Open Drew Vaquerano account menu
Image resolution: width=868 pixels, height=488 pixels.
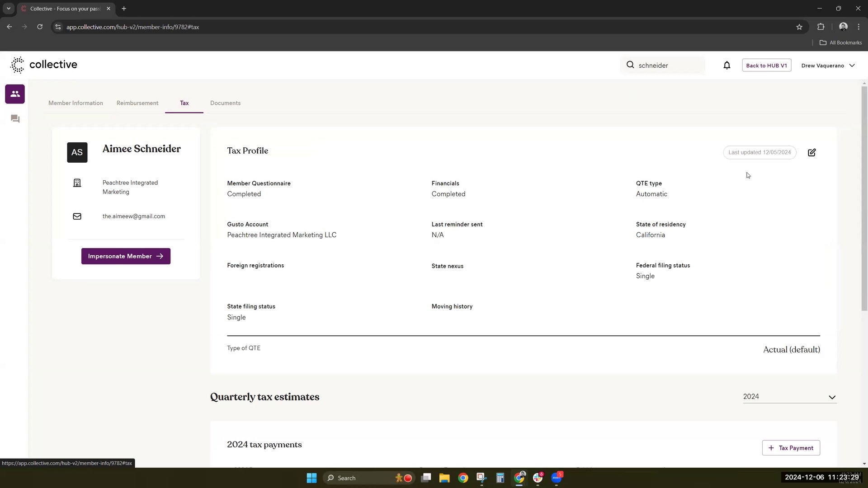click(x=828, y=66)
